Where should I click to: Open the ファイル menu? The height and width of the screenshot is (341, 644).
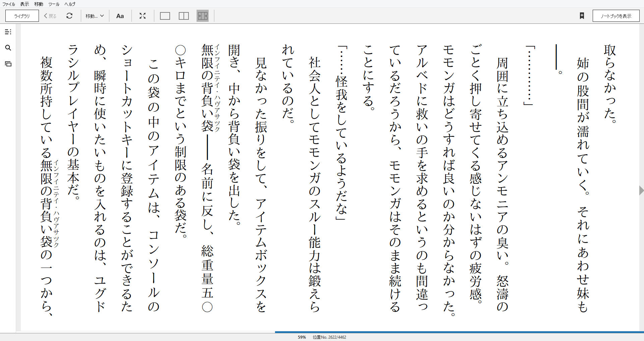(9, 4)
